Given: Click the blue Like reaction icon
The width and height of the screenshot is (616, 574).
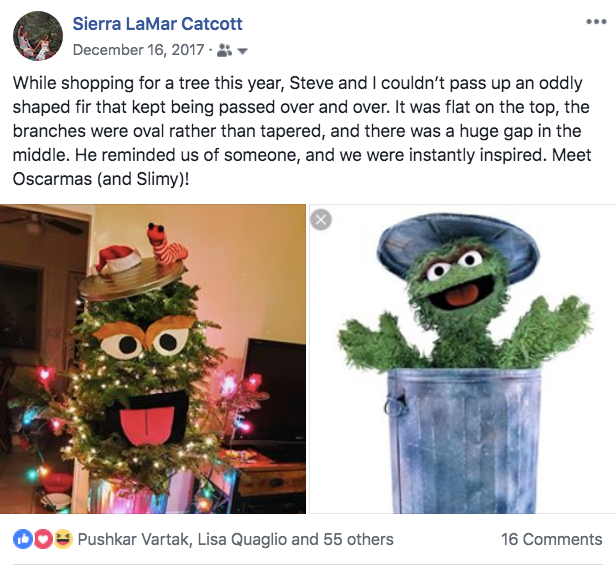Looking at the screenshot, I should point(22,539).
